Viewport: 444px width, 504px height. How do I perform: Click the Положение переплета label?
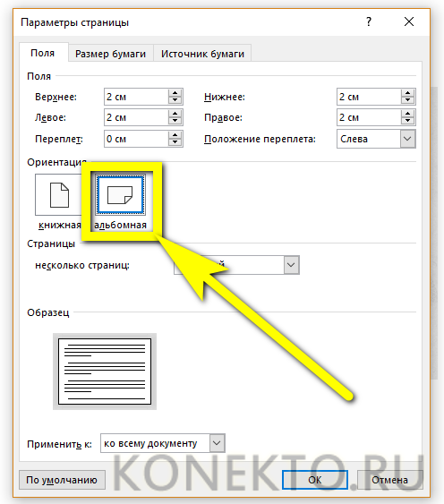[x=260, y=139]
